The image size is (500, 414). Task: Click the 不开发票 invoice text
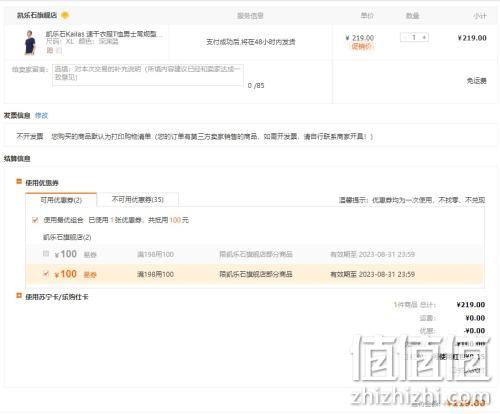coord(30,136)
